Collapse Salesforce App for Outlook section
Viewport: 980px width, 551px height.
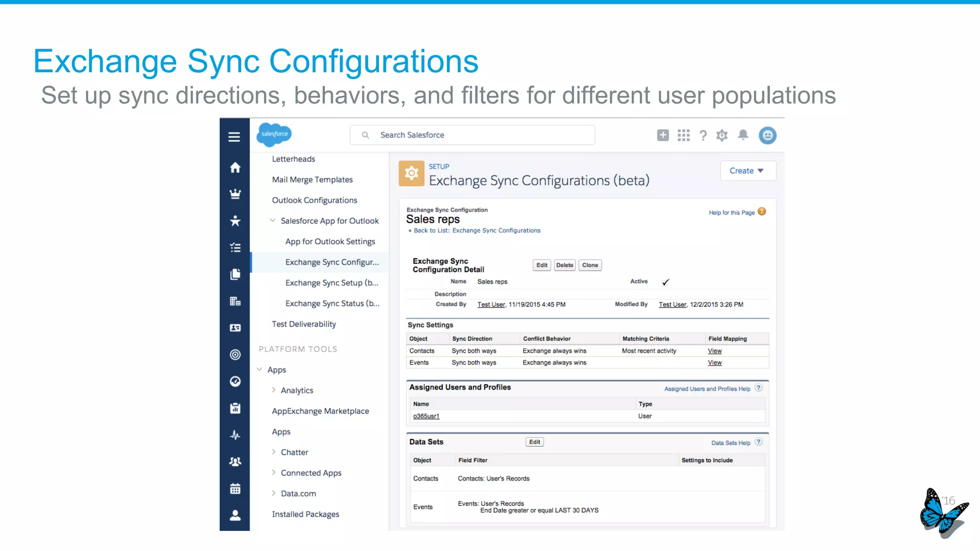(273, 220)
